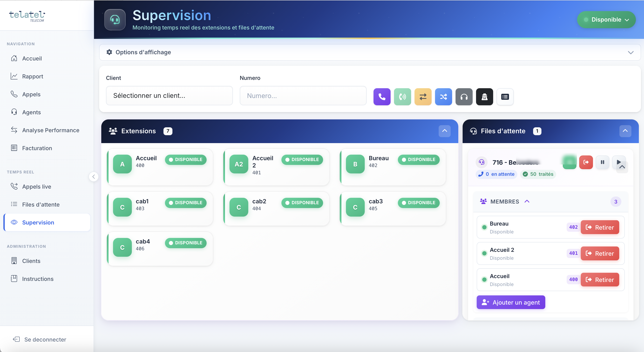Click into the Numero input field

(x=303, y=96)
